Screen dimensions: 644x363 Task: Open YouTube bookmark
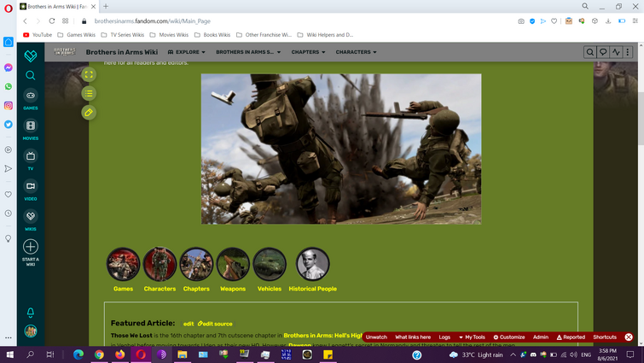[x=38, y=35]
